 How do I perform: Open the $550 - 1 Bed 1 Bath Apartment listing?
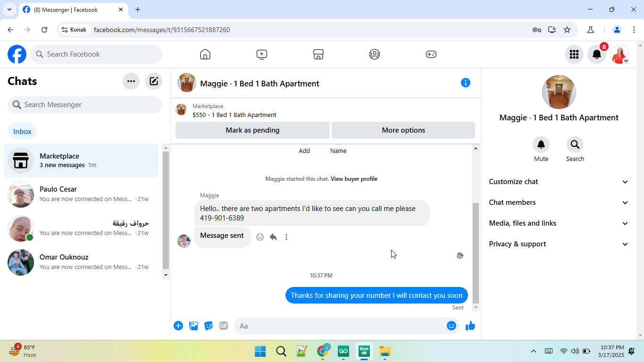coord(234,115)
